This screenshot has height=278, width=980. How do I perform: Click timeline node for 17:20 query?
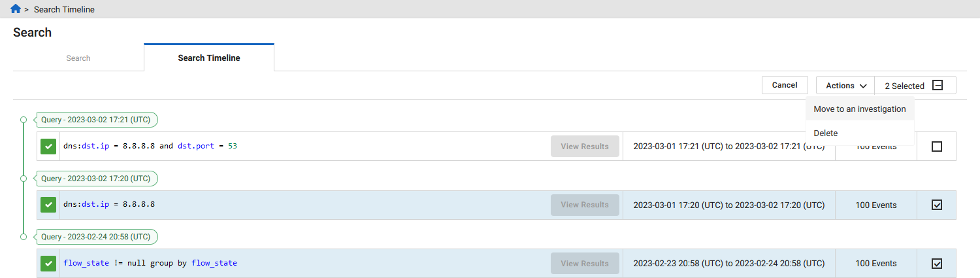point(24,178)
